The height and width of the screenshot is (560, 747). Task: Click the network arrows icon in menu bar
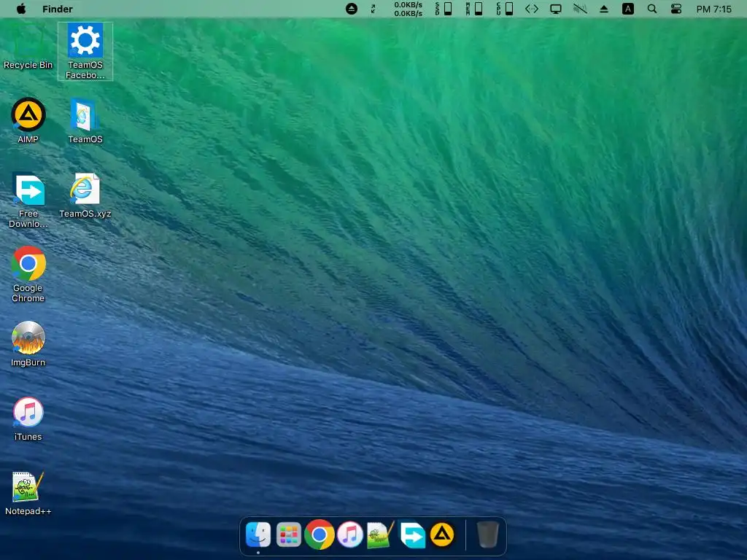(x=532, y=9)
